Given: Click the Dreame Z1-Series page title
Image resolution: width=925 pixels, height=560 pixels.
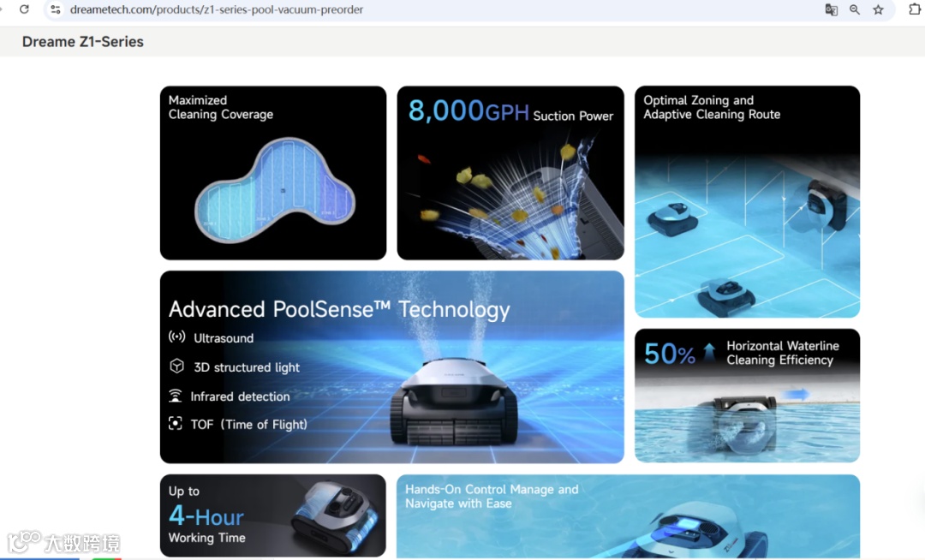Looking at the screenshot, I should pyautogui.click(x=82, y=42).
